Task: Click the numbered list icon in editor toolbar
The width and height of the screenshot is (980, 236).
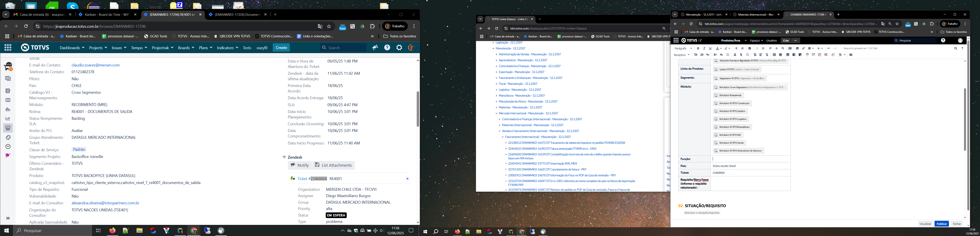Action: tap(742, 48)
